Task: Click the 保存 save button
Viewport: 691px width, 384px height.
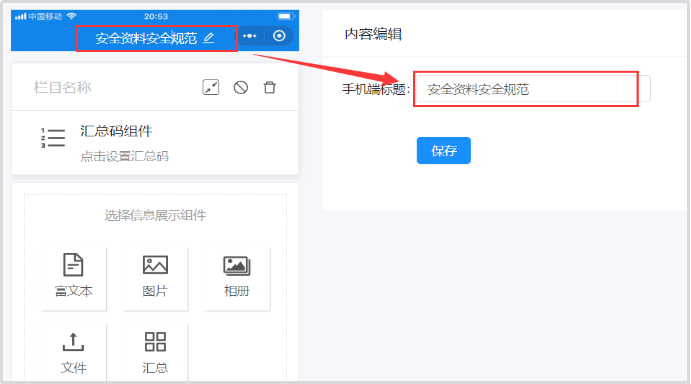Action: (444, 150)
